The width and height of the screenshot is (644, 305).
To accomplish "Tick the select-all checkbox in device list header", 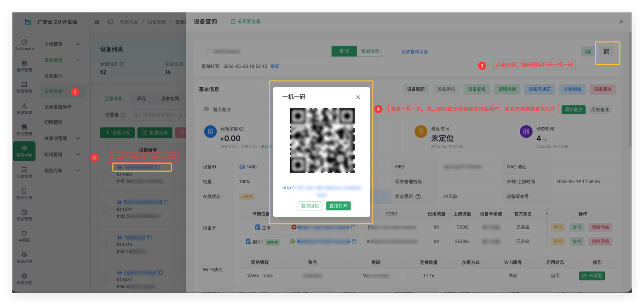I will (104, 150).
